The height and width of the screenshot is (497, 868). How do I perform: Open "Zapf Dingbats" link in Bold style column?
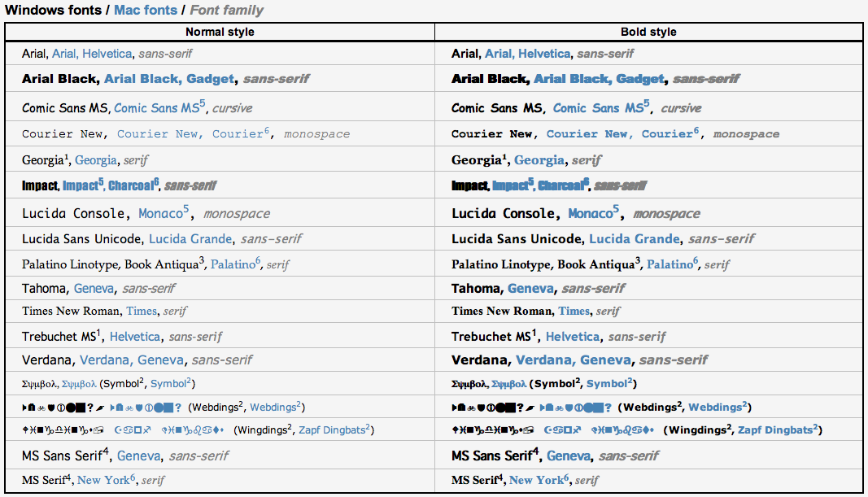776,429
